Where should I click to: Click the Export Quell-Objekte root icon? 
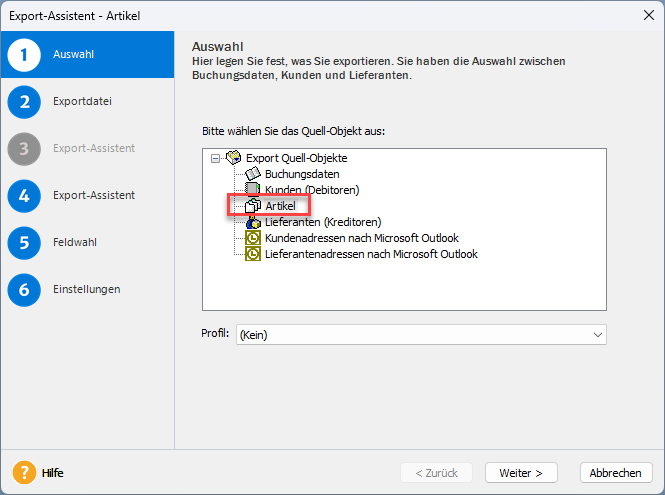click(233, 157)
